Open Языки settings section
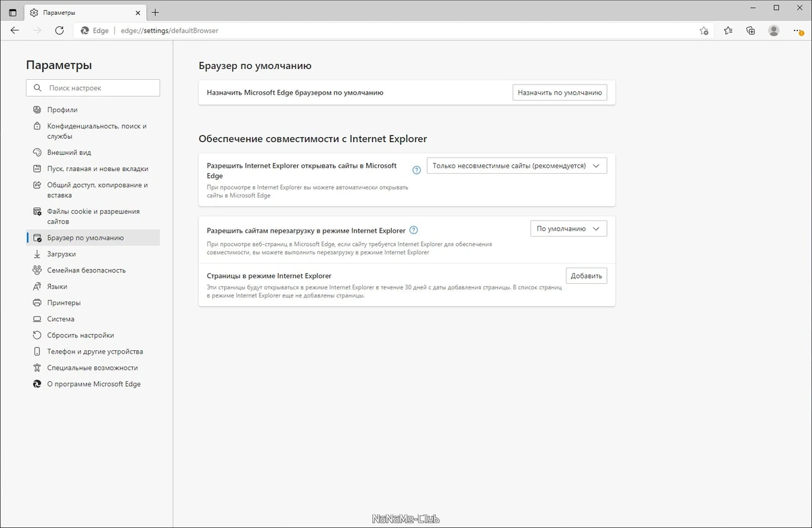This screenshot has width=812, height=528. (93, 287)
